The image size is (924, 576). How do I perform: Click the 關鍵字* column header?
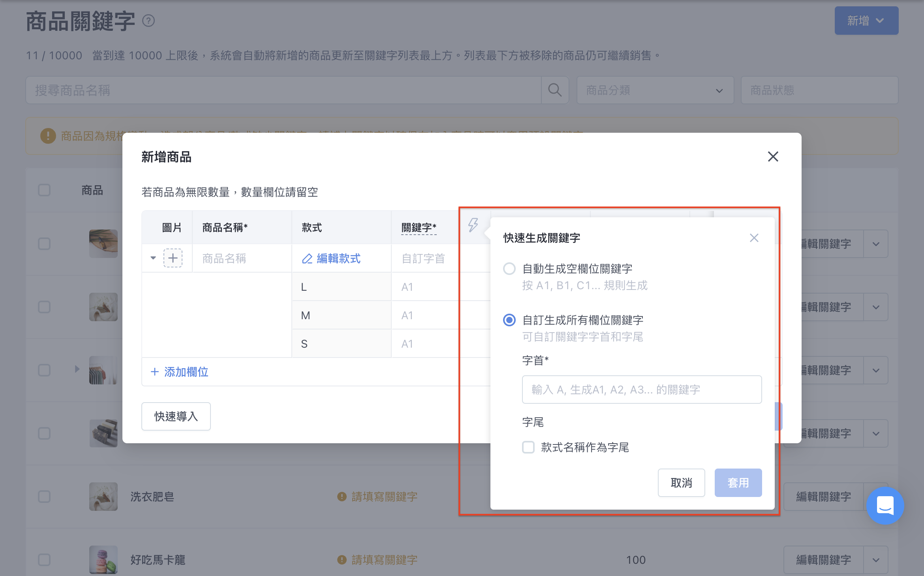tap(419, 228)
